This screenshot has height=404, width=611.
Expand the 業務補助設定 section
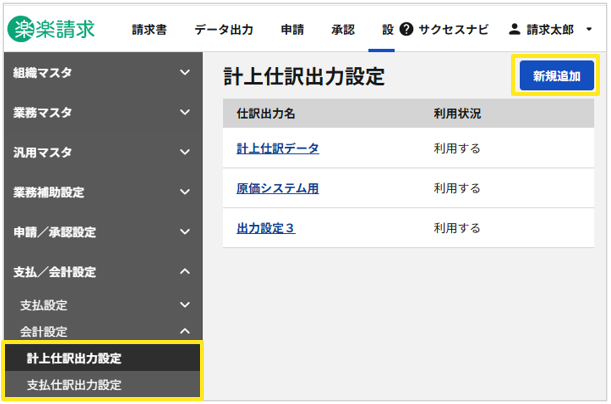(101, 192)
